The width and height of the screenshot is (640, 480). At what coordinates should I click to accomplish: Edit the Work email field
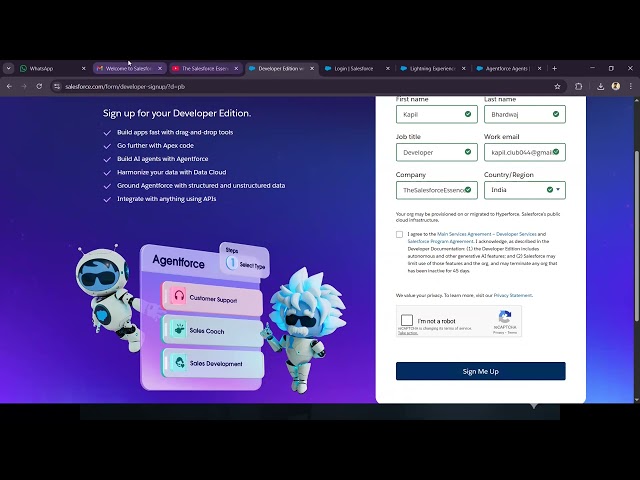coord(524,152)
